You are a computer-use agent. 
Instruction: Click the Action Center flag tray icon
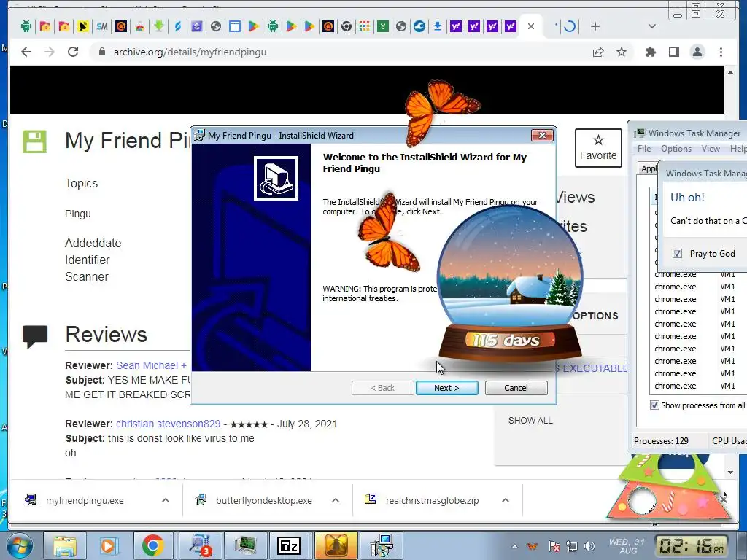pos(554,546)
